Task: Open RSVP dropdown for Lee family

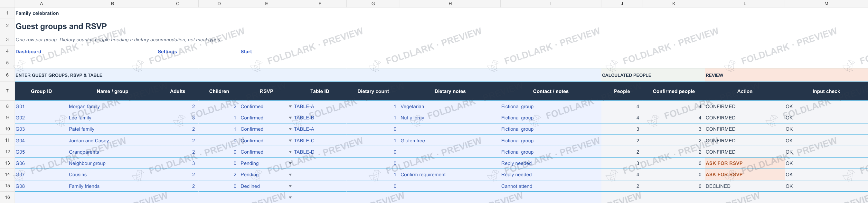Action: tap(290, 118)
